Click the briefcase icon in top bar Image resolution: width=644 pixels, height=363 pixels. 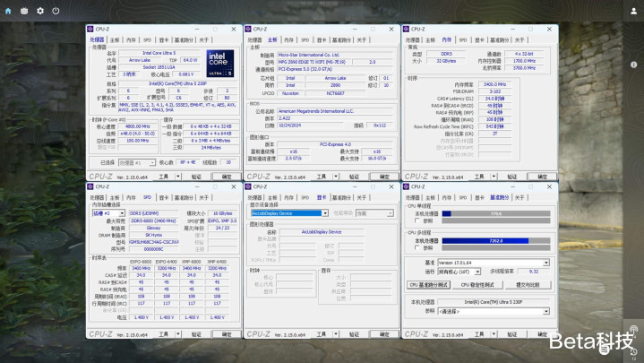24,11
